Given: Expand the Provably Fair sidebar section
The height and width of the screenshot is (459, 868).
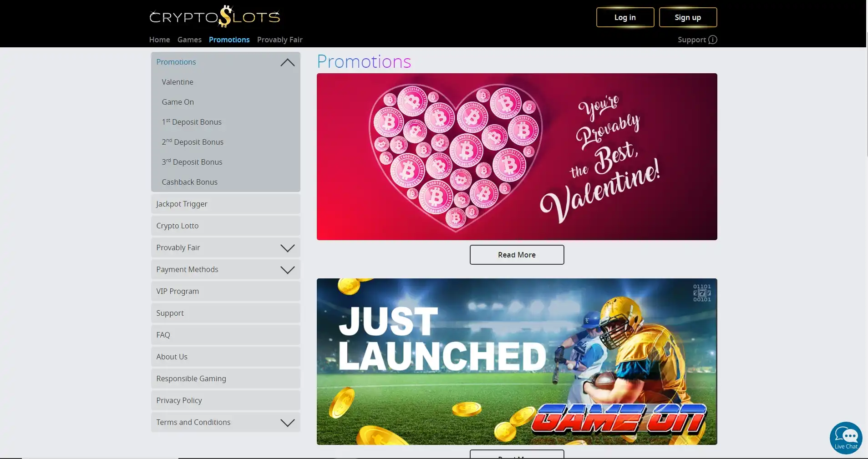Looking at the screenshot, I should point(287,248).
